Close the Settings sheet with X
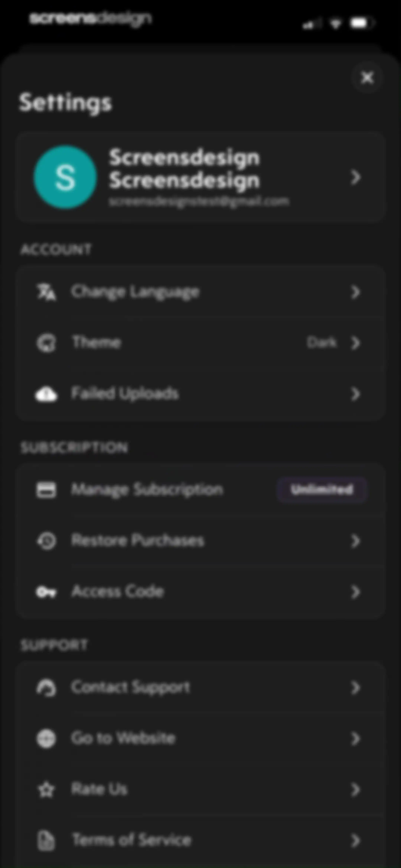The width and height of the screenshot is (401, 868). point(367,78)
